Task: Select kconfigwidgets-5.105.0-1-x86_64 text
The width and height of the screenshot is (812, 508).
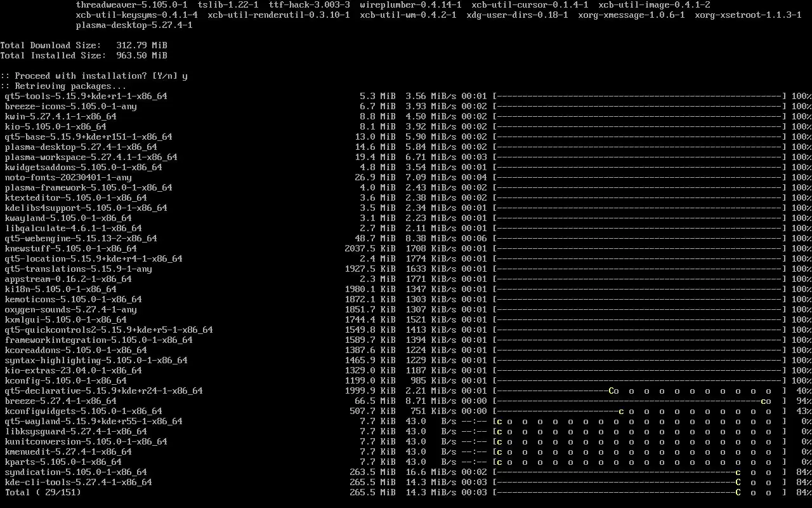Action: pyautogui.click(x=84, y=411)
